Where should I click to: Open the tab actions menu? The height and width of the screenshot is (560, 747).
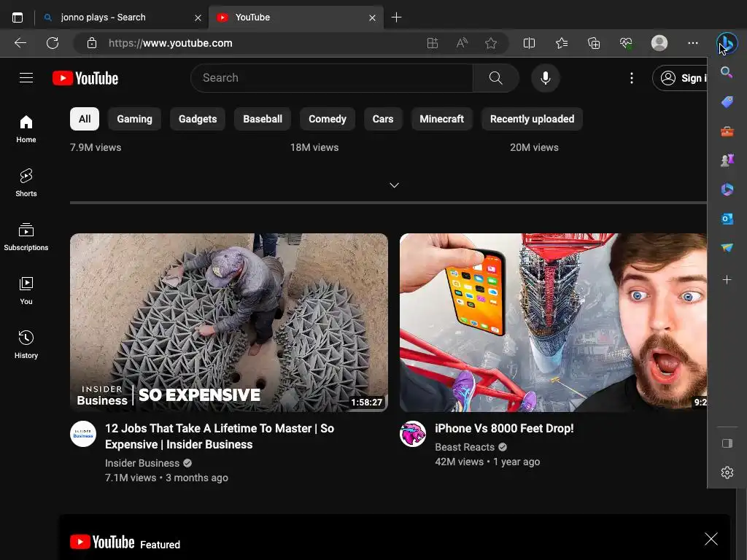point(18,17)
